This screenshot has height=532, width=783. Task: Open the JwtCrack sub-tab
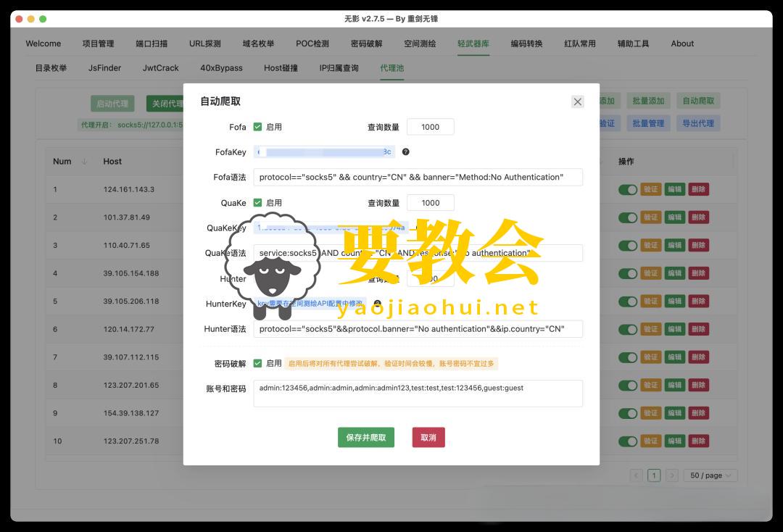click(161, 68)
